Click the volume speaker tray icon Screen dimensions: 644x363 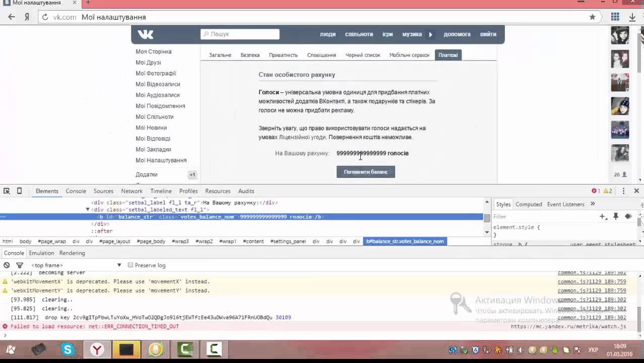522,350
